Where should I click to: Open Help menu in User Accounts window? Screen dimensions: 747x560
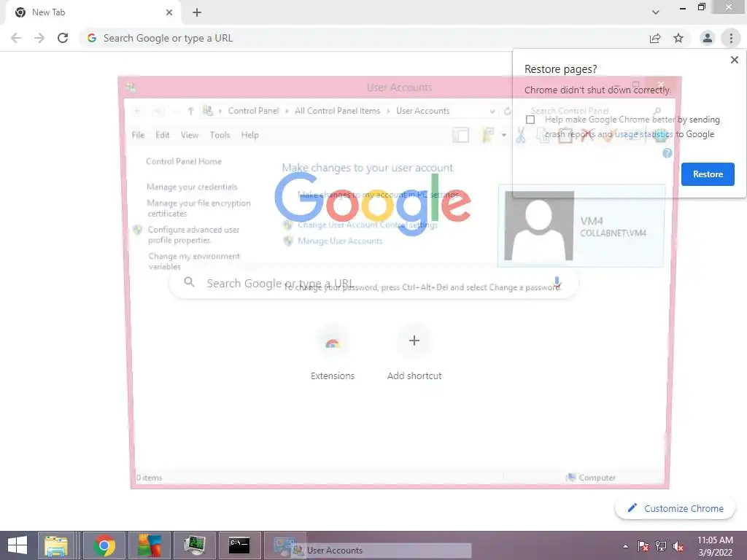[x=249, y=135]
